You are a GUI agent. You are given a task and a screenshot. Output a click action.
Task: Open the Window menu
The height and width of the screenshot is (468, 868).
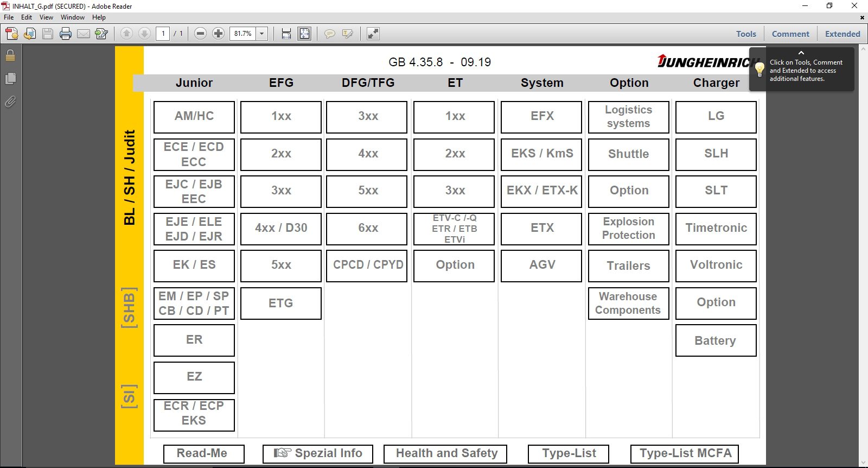73,17
